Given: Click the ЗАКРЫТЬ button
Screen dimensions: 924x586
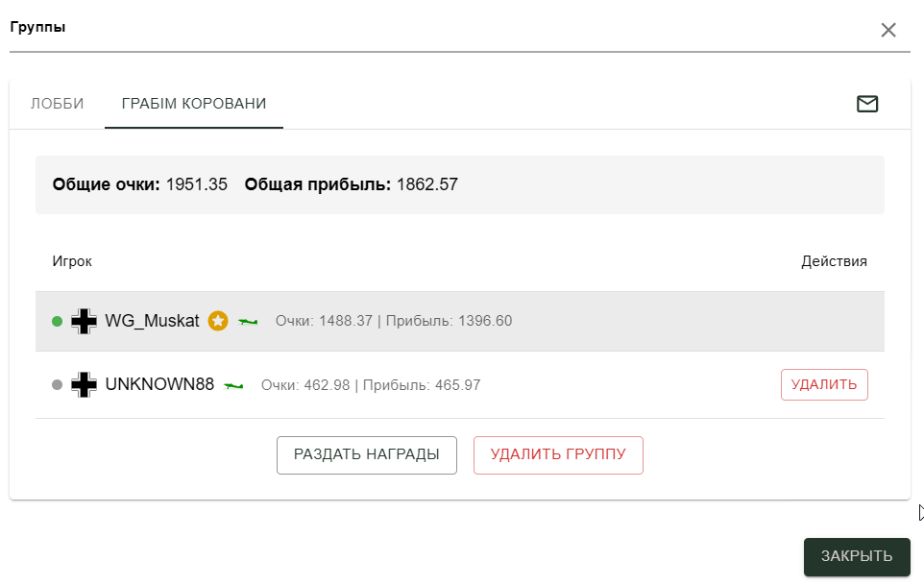Looking at the screenshot, I should click(857, 556).
